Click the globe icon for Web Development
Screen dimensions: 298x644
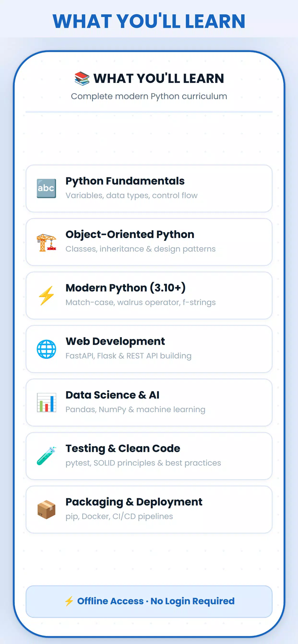pyautogui.click(x=46, y=349)
